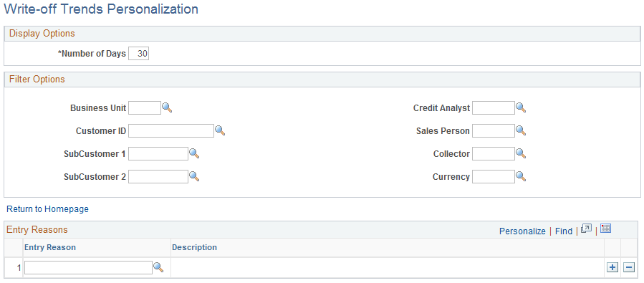The width and height of the screenshot is (644, 283).
Task: Focus the Entry Reason row 1 field
Action: pos(88,268)
